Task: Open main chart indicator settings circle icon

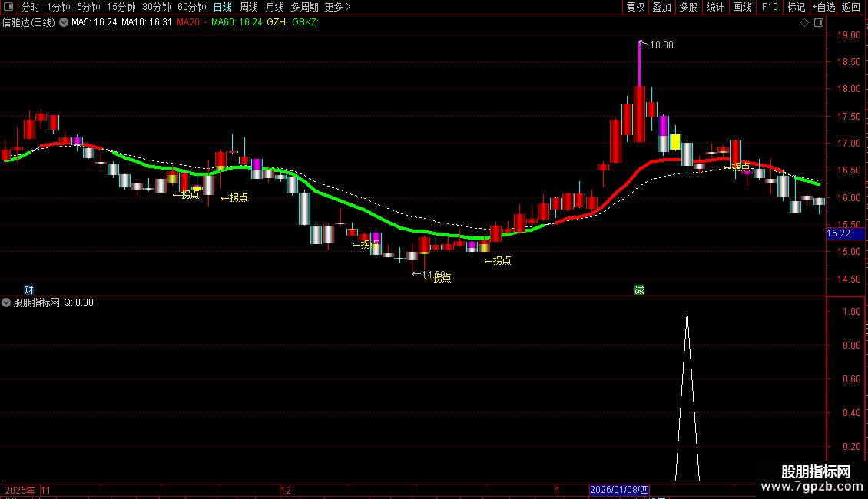Action: [64, 22]
